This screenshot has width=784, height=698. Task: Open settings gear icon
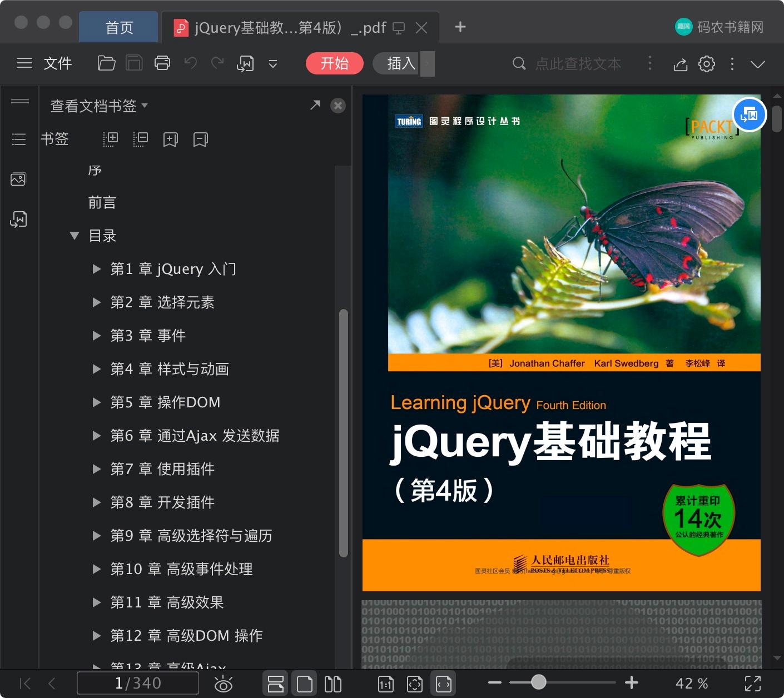click(x=707, y=64)
